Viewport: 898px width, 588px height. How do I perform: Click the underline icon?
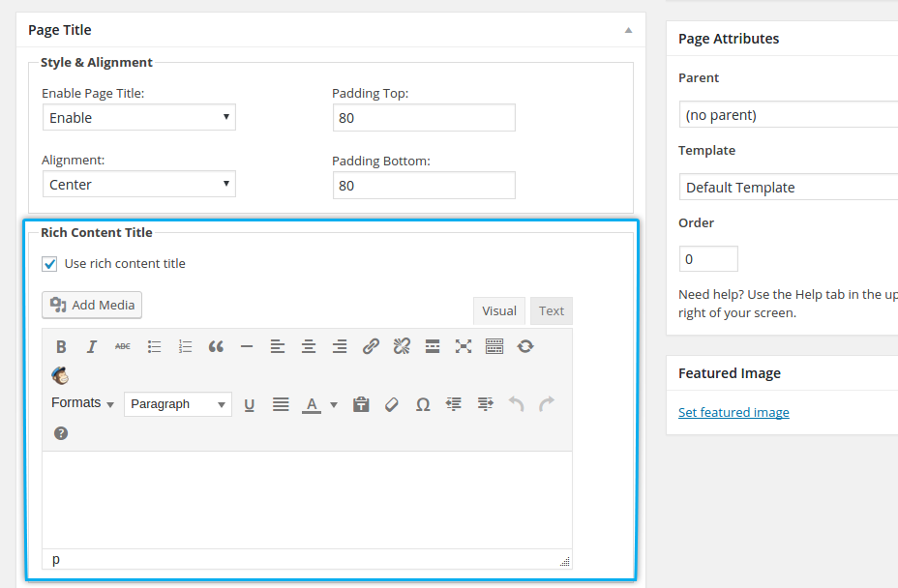(249, 404)
